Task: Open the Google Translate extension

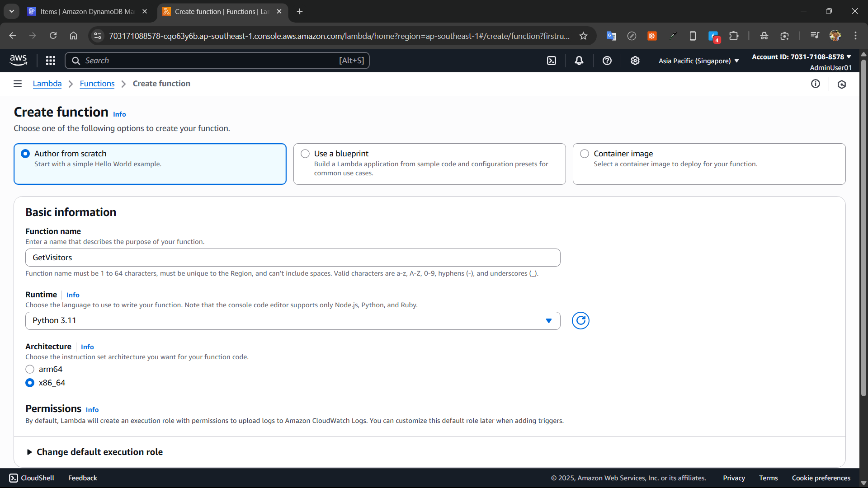Action: tap(611, 36)
